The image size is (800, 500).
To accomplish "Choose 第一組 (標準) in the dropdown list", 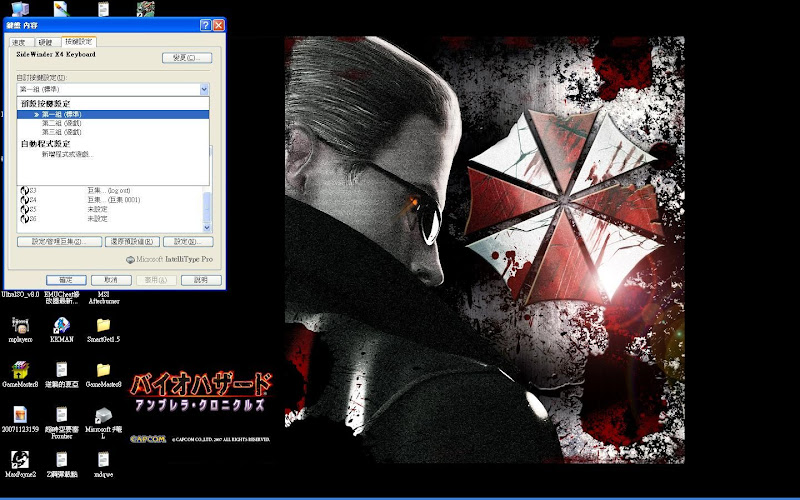I will [113, 114].
